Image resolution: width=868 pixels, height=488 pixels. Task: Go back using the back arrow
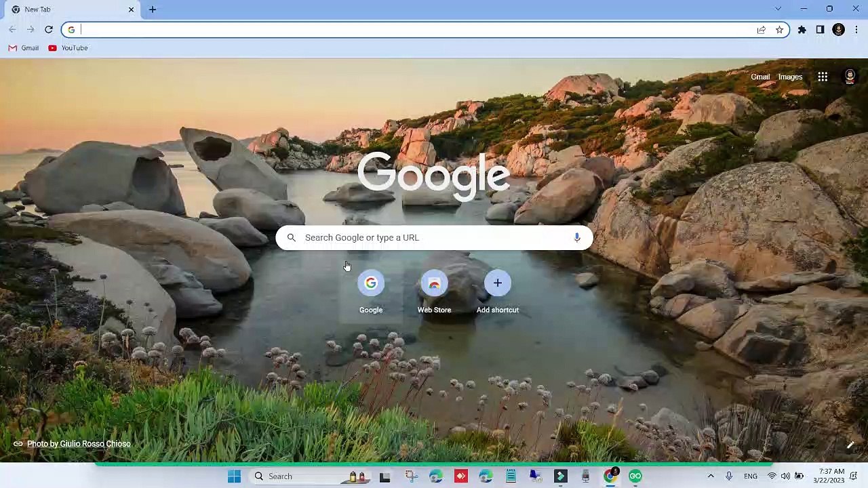[x=12, y=29]
